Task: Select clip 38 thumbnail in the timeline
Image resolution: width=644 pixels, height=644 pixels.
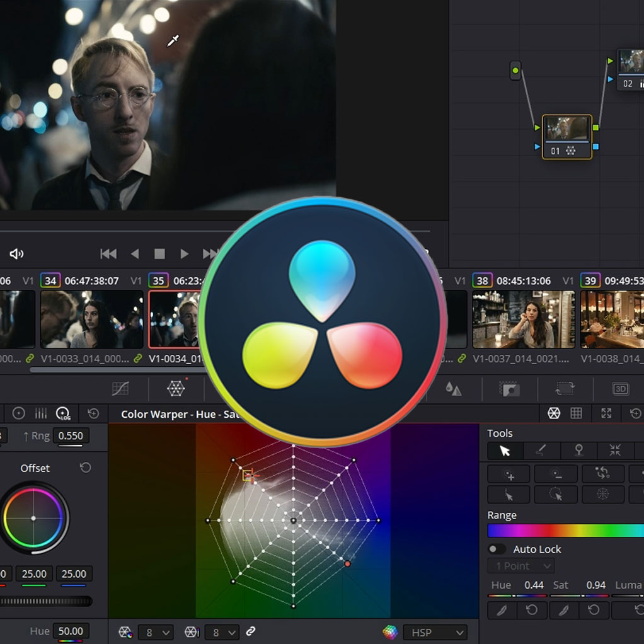Action: [x=523, y=319]
